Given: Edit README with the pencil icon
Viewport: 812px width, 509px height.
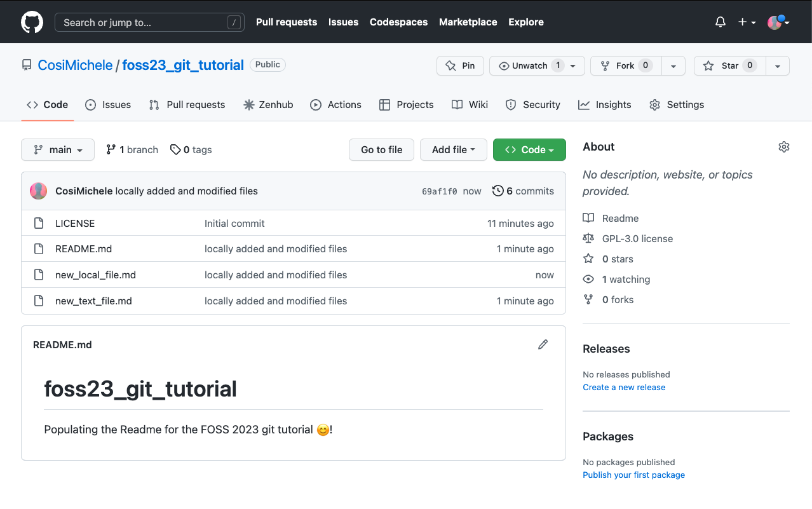Looking at the screenshot, I should click(543, 344).
